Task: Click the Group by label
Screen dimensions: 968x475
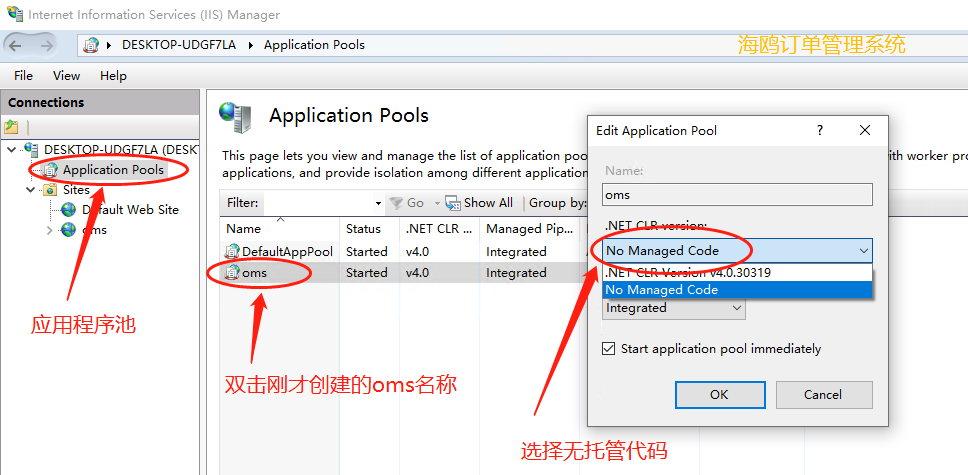Action: click(557, 203)
